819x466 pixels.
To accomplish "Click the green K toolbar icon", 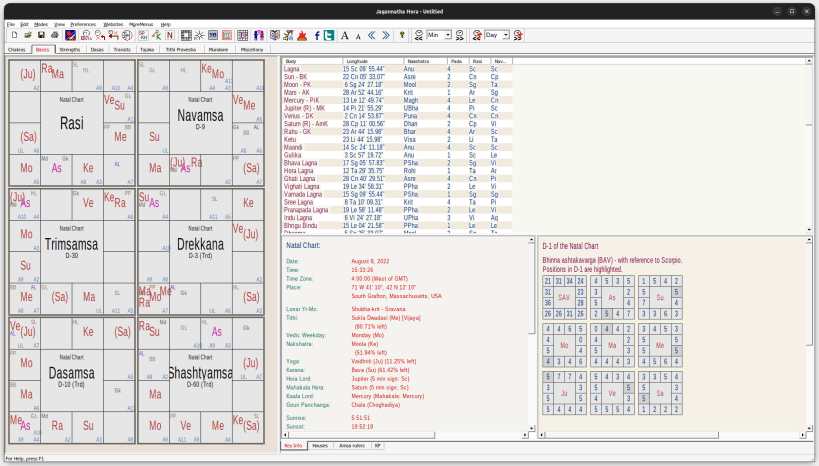I will pyautogui.click(x=156, y=36).
